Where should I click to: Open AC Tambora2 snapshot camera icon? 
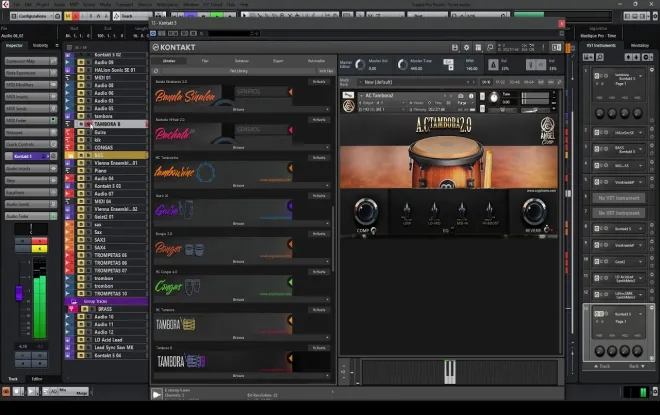[x=460, y=96]
